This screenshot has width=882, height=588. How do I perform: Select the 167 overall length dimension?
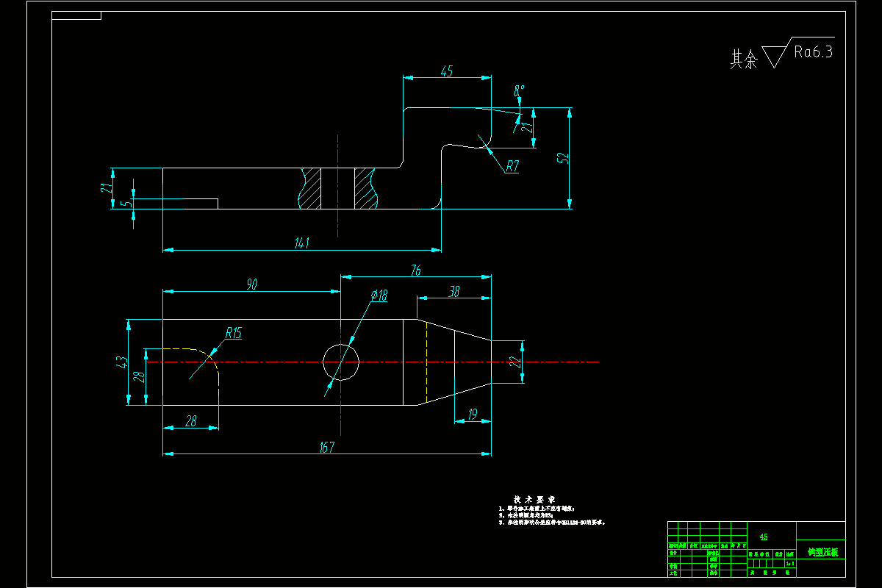(326, 447)
